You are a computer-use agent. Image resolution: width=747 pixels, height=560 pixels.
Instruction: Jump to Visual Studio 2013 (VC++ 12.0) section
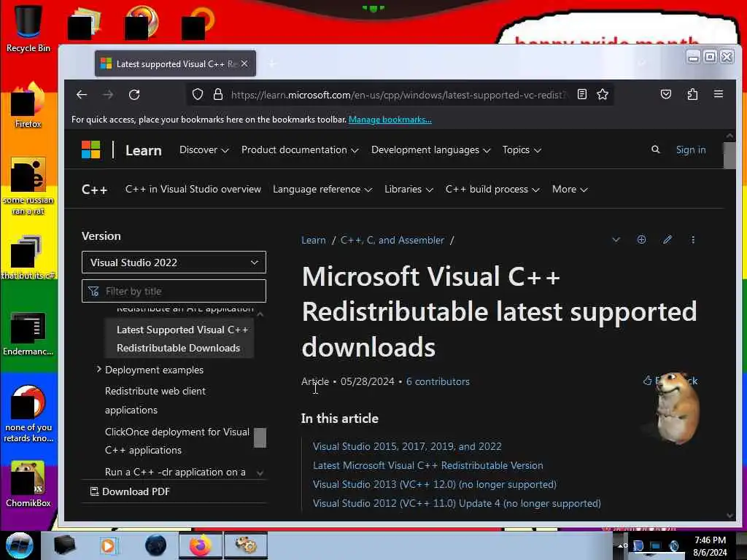pos(435,484)
